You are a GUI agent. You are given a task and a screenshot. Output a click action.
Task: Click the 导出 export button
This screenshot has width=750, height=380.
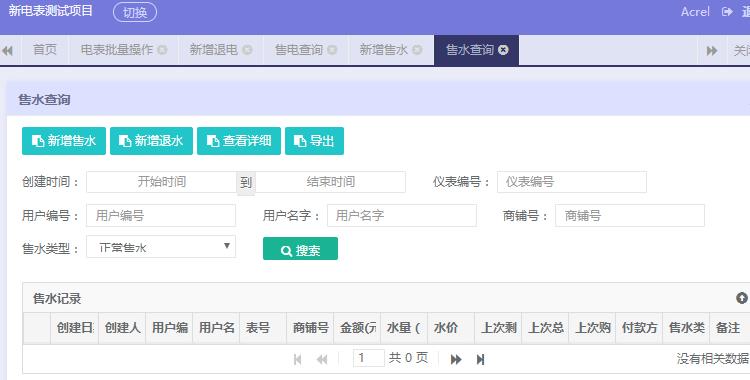pos(314,141)
